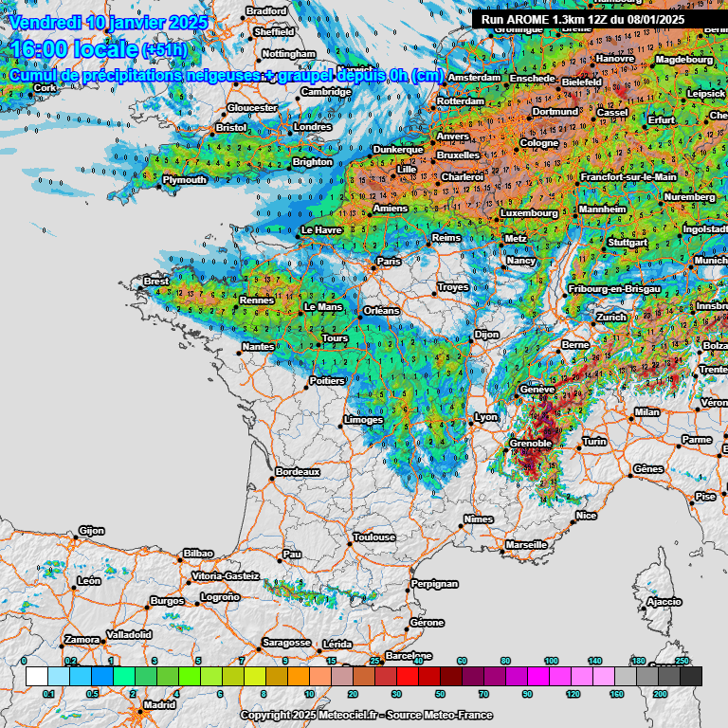Click the Lille city label

407,170
